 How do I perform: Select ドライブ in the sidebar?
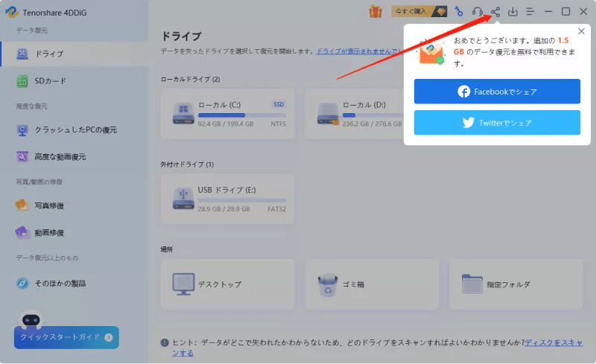click(x=74, y=54)
